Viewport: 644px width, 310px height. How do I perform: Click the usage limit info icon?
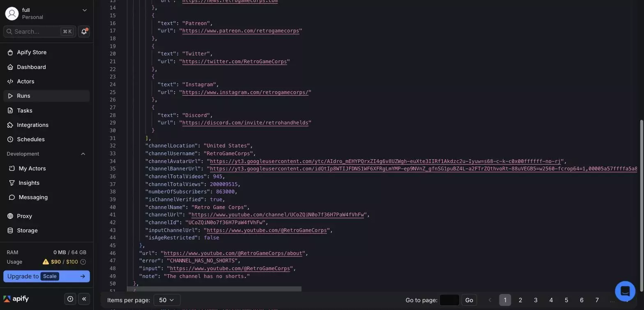coord(83,262)
